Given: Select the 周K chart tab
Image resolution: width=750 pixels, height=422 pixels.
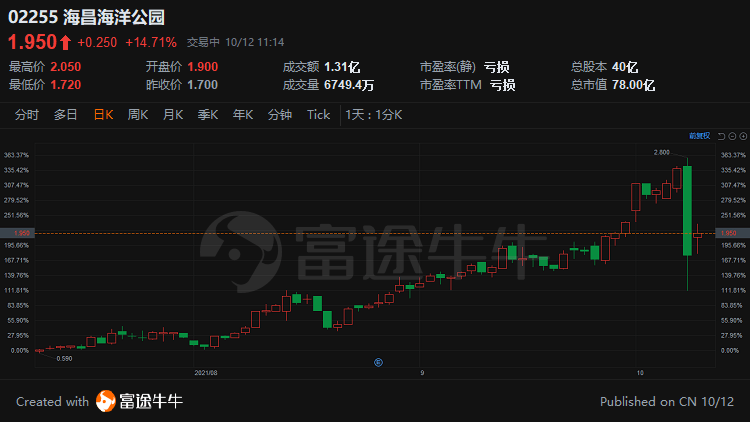Looking at the screenshot, I should [x=138, y=115].
